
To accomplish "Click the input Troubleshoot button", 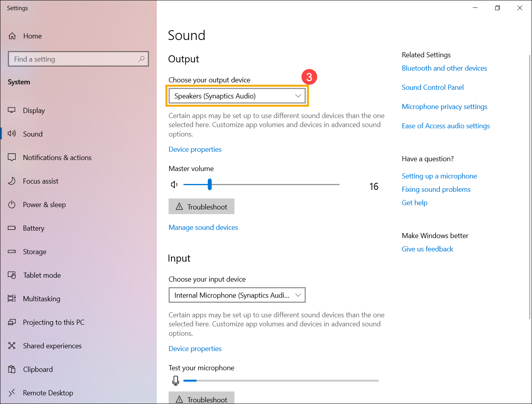I will point(202,398).
